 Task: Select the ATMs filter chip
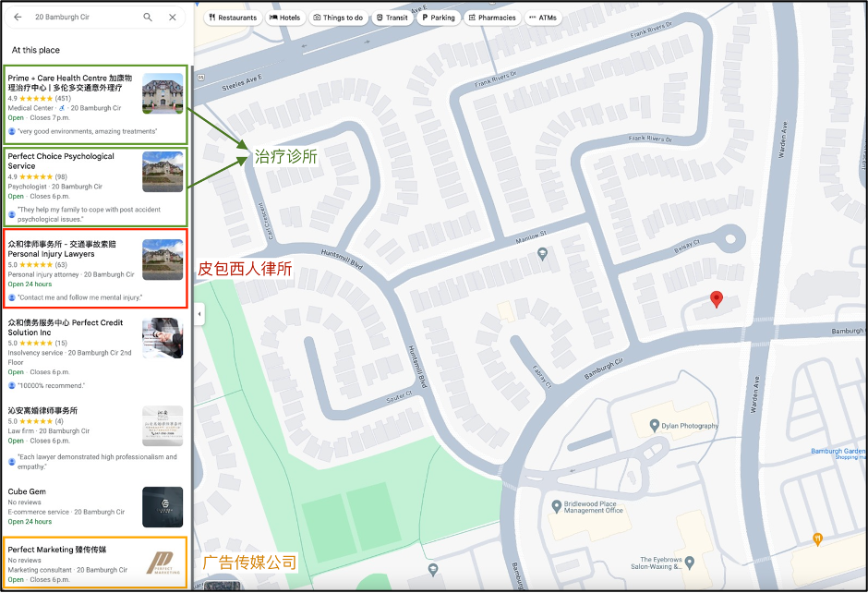(x=543, y=18)
